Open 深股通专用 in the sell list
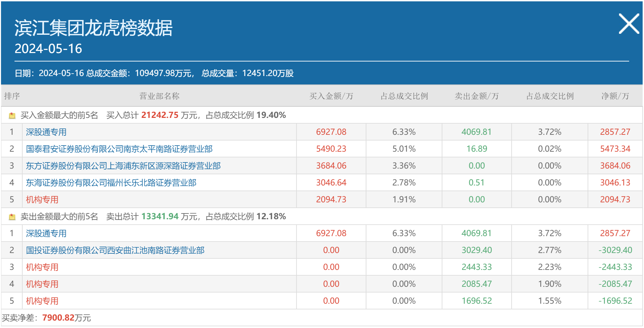This screenshot has height=328, width=644. (46, 233)
